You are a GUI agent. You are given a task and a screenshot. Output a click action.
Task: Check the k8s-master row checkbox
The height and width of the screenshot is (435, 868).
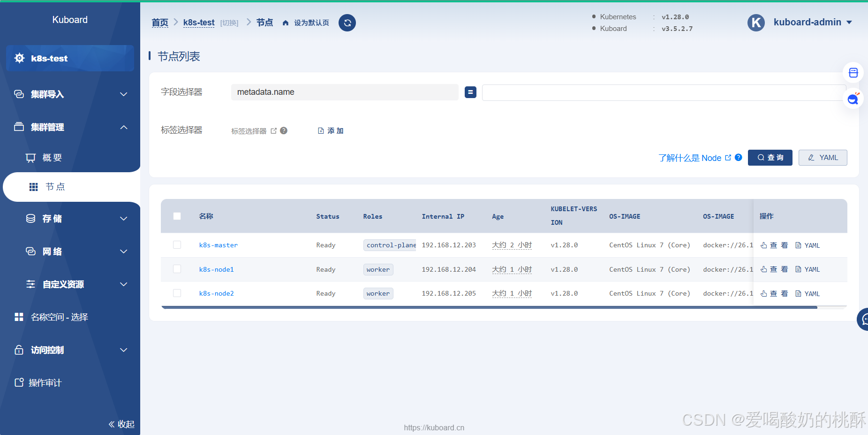click(177, 245)
